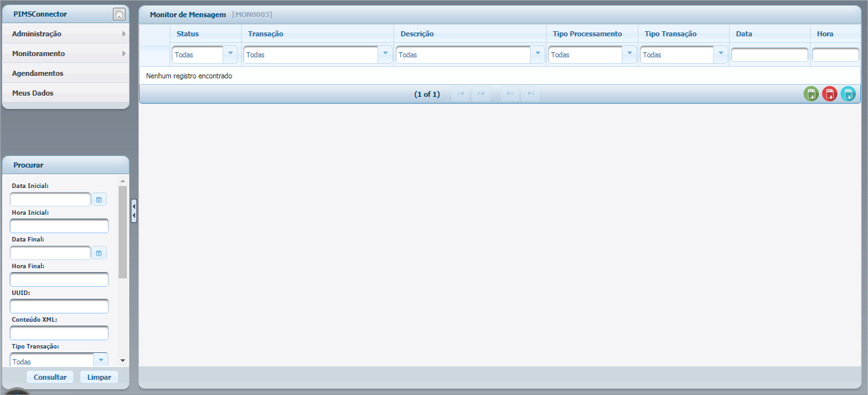Image resolution: width=868 pixels, height=395 pixels.
Task: Go to next page of results
Action: click(x=510, y=94)
